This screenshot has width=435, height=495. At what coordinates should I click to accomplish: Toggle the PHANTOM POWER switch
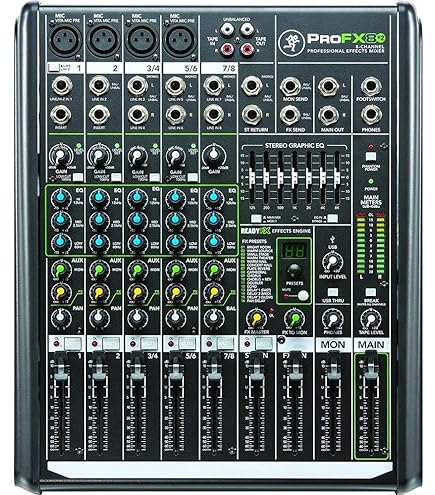pyautogui.click(x=370, y=156)
